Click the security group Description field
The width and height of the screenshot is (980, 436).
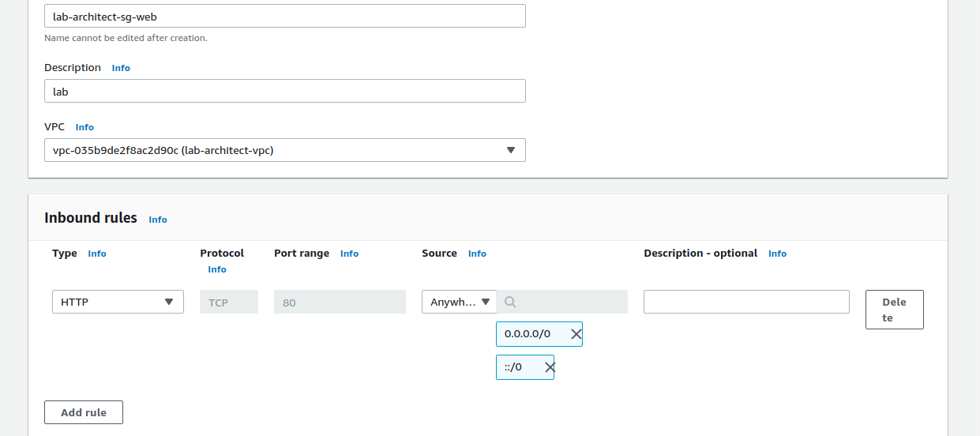pos(284,91)
